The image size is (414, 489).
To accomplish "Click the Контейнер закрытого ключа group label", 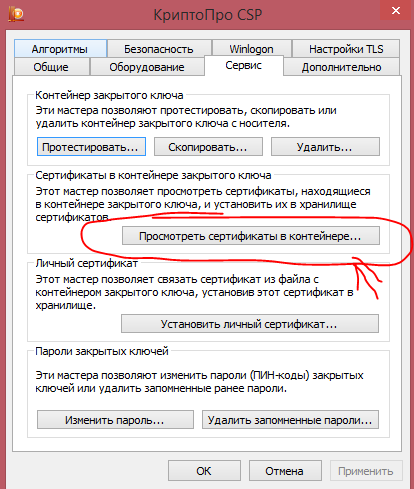I will click(x=109, y=95).
